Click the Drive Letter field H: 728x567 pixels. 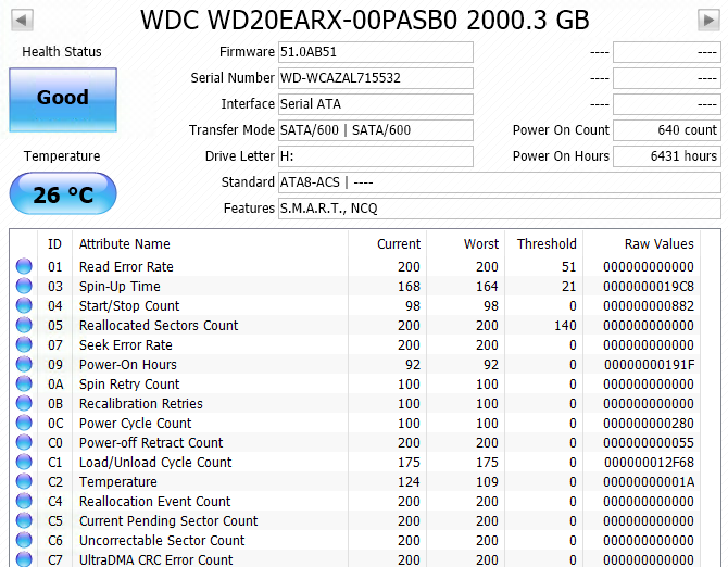[x=375, y=156]
